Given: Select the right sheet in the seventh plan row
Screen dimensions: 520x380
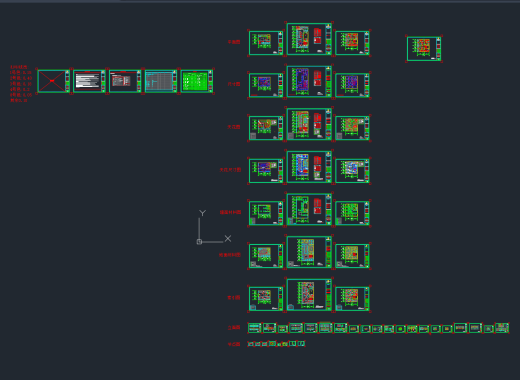Looking at the screenshot, I should click(x=353, y=299).
